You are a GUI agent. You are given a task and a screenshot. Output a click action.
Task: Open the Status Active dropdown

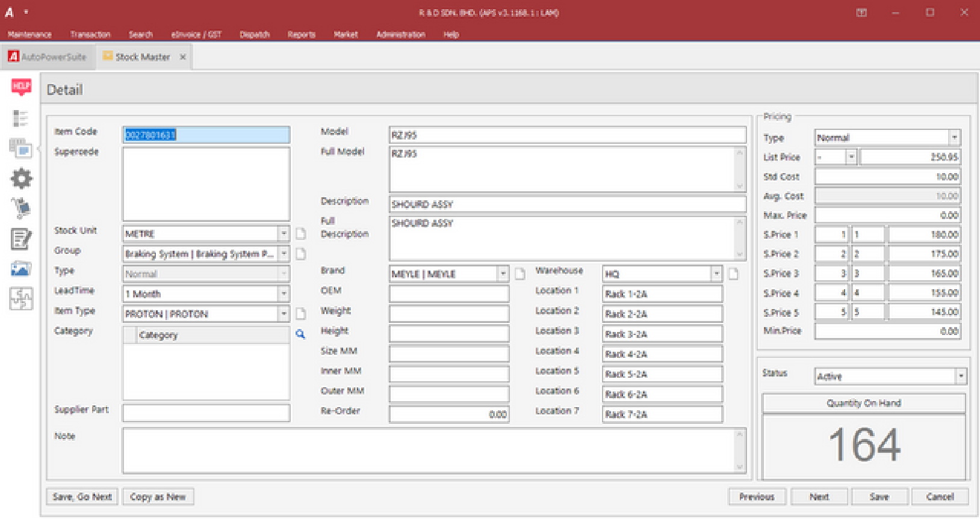960,376
